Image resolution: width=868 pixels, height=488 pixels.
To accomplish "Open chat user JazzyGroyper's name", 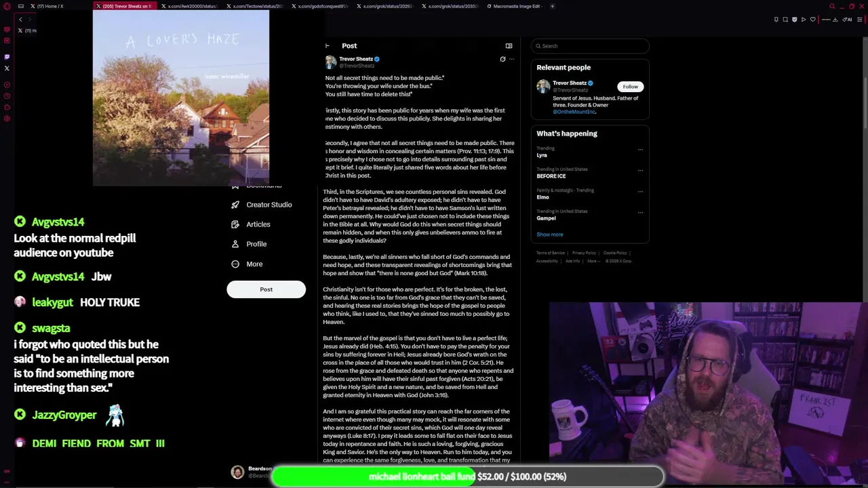I will 64,415.
